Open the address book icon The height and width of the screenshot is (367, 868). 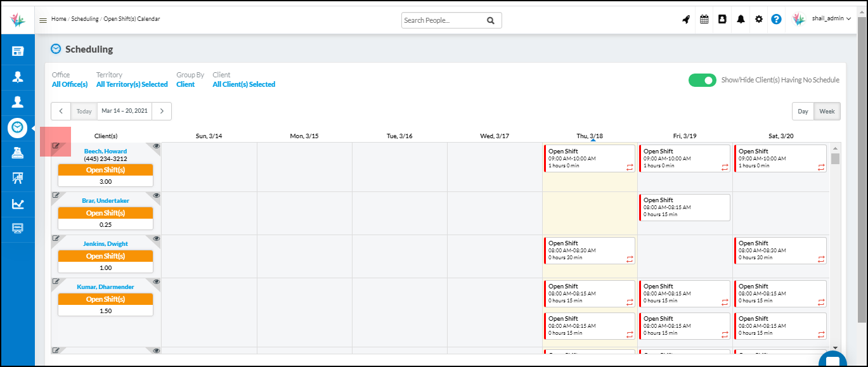[722, 20]
